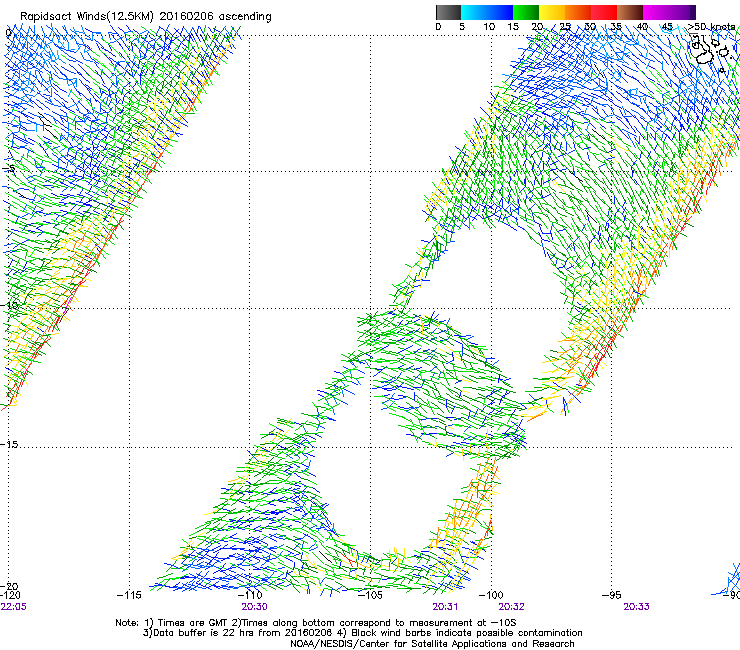Click the 'NOAA/NESDIS/Center for Satellite Applications' credit
740x650 pixels.
pyautogui.click(x=432, y=644)
